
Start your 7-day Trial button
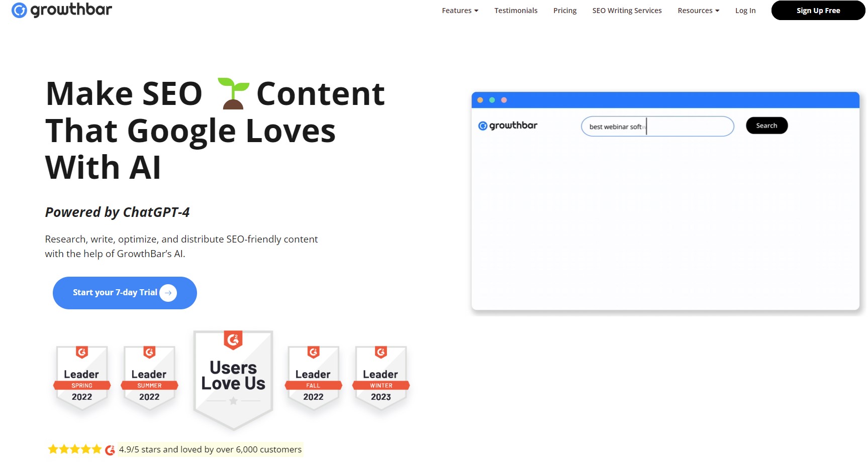(125, 293)
